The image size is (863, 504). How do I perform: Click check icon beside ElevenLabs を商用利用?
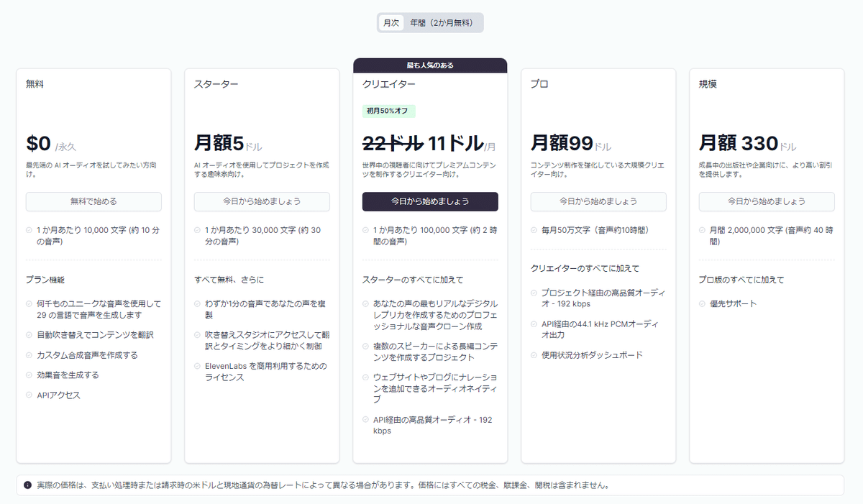coord(198,367)
